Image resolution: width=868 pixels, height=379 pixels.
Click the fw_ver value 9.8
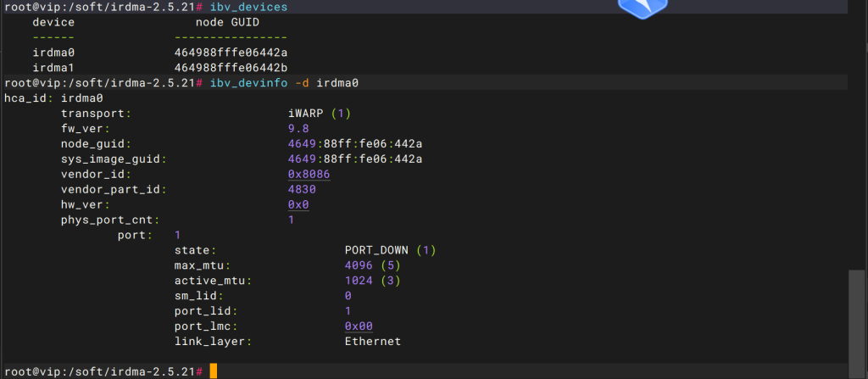(298, 128)
